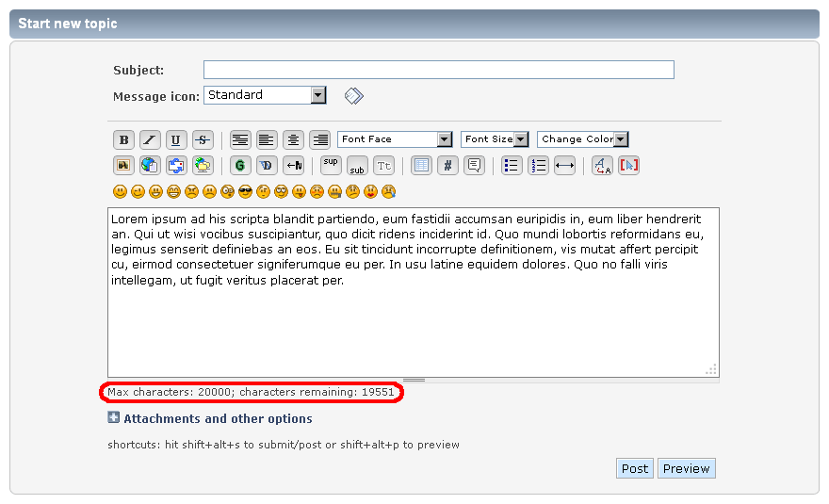Insert the toothy grin emoticon

174,191
